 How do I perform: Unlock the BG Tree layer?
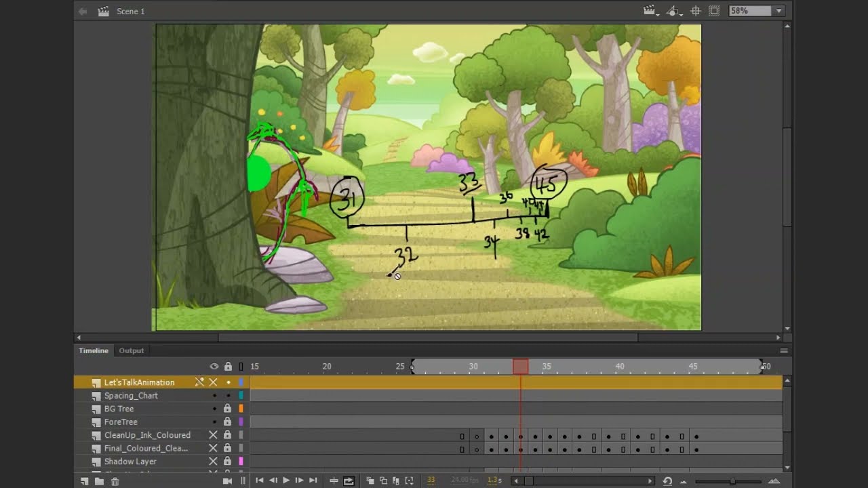(226, 409)
